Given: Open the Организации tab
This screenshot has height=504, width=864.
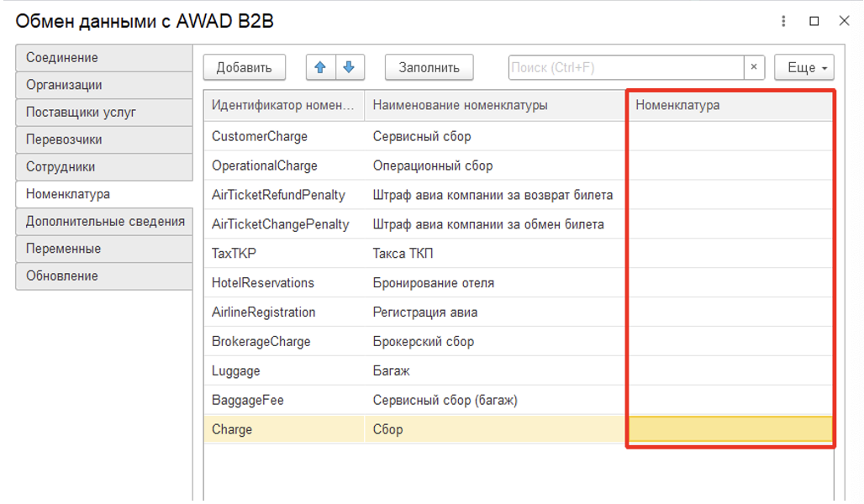Looking at the screenshot, I should 103,85.
